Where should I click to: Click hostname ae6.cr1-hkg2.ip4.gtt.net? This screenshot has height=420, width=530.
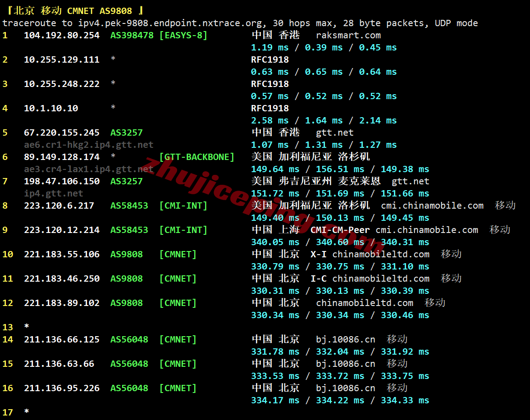tap(88, 145)
